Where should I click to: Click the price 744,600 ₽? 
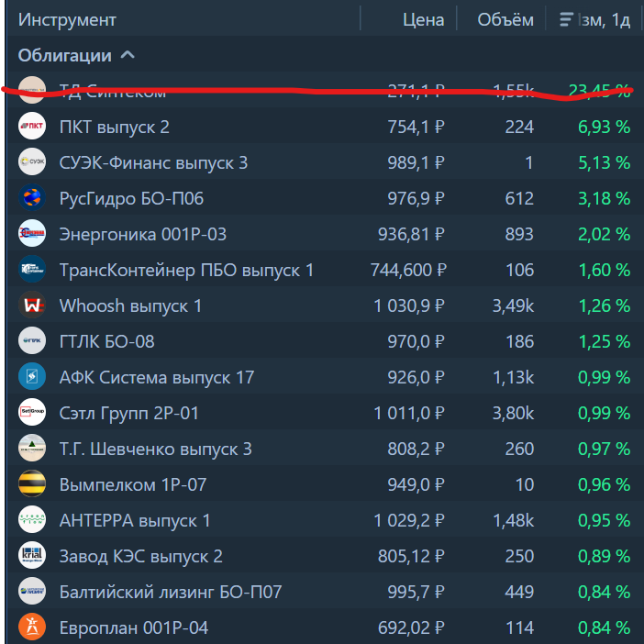408,270
